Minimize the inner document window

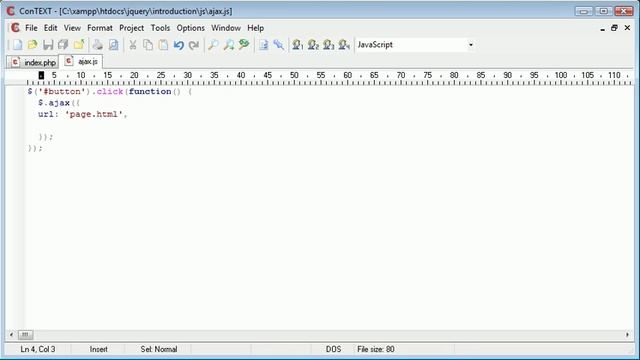[x=602, y=28]
